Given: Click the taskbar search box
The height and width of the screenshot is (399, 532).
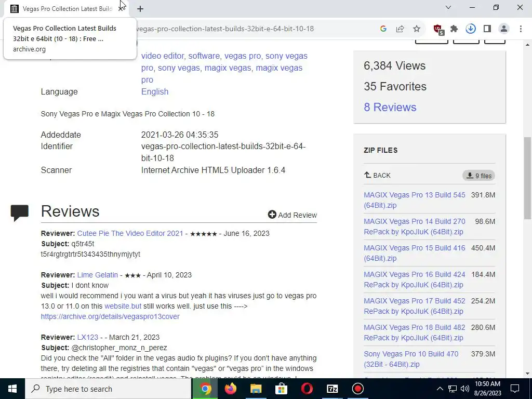Looking at the screenshot, I should tap(108, 389).
